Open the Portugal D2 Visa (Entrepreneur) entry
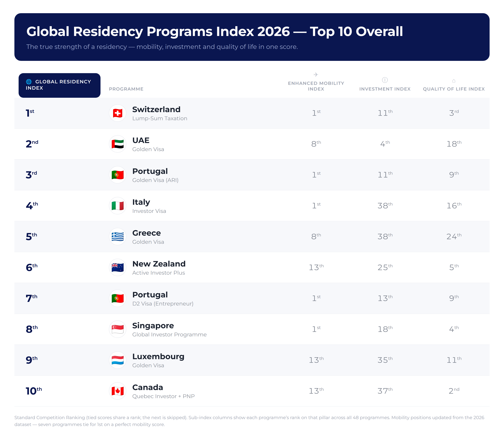Viewport: 504px width, 438px height. tap(252, 298)
